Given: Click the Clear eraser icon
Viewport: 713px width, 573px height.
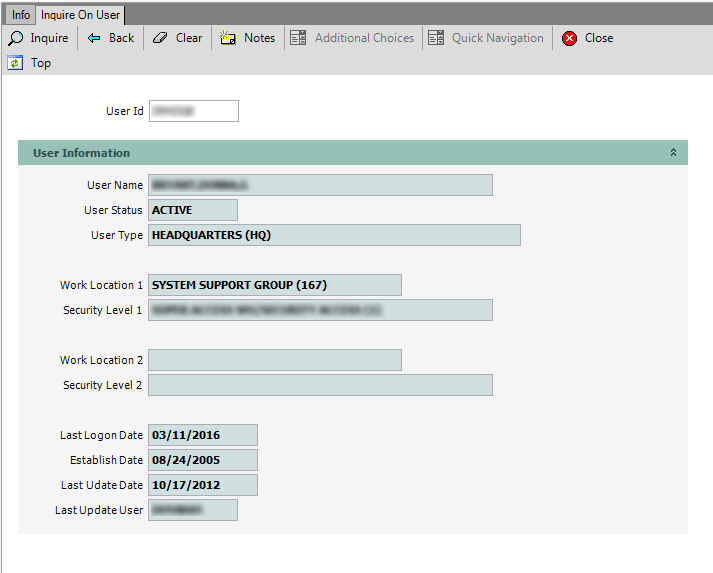Looking at the screenshot, I should (x=161, y=38).
